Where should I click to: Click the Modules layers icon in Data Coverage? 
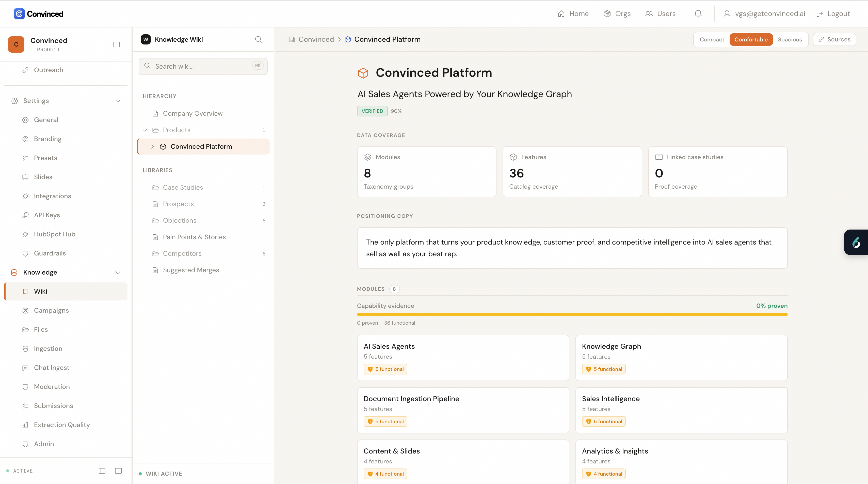(x=368, y=157)
